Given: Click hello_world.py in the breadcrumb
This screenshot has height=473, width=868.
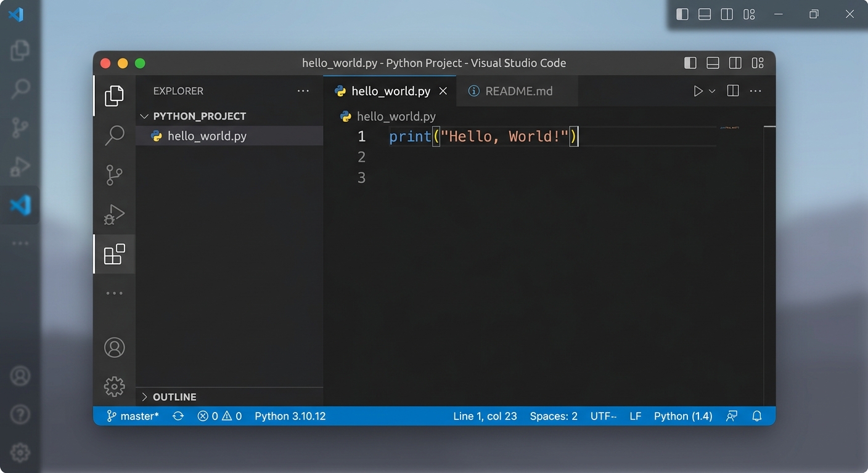Looking at the screenshot, I should (x=396, y=116).
